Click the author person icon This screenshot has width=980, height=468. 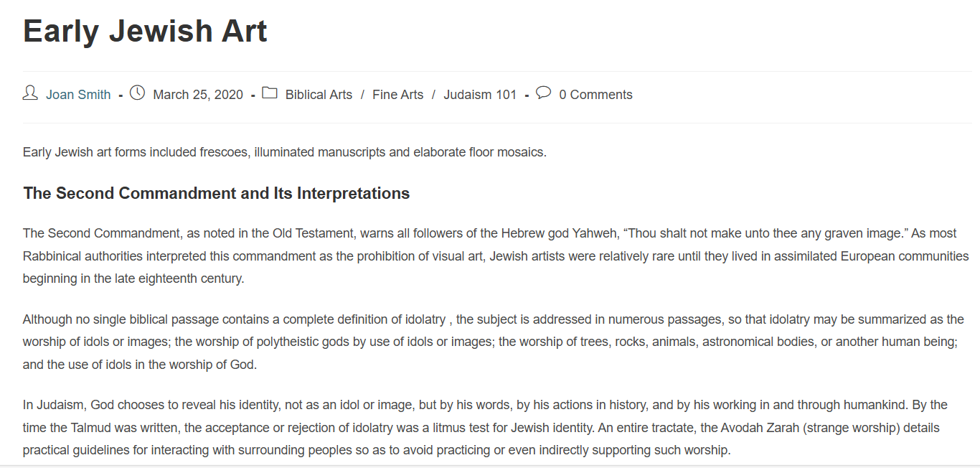(30, 93)
